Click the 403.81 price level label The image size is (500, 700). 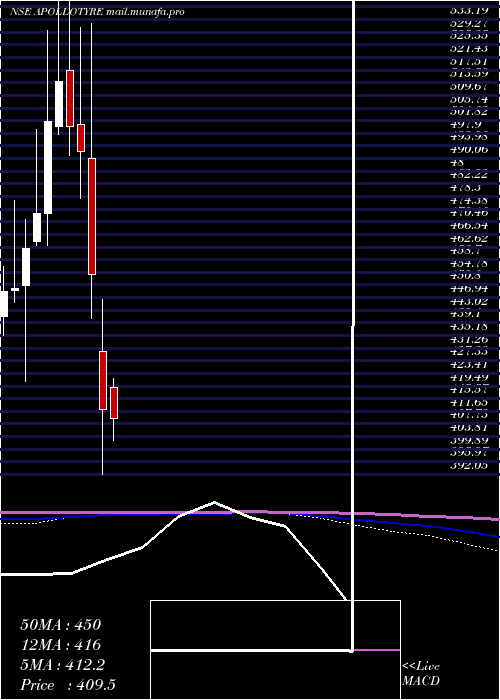tap(469, 427)
